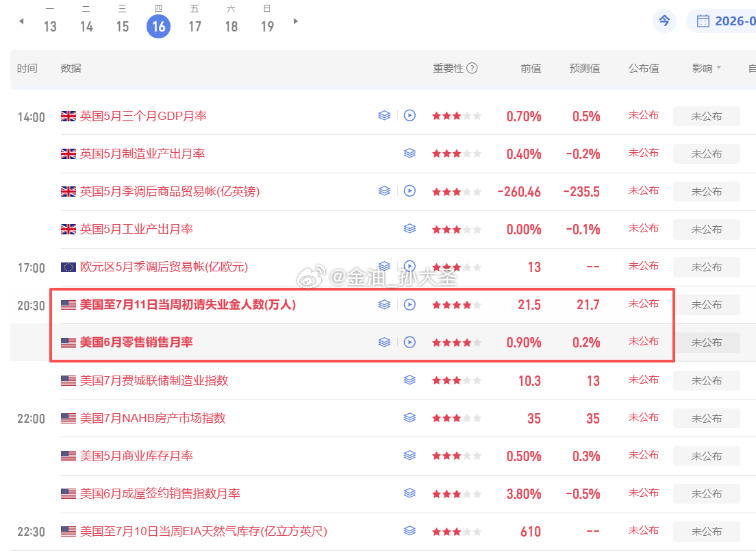Open layers icon for 美国7月费城联储制造业指数
This screenshot has height=553, width=756.
409,380
